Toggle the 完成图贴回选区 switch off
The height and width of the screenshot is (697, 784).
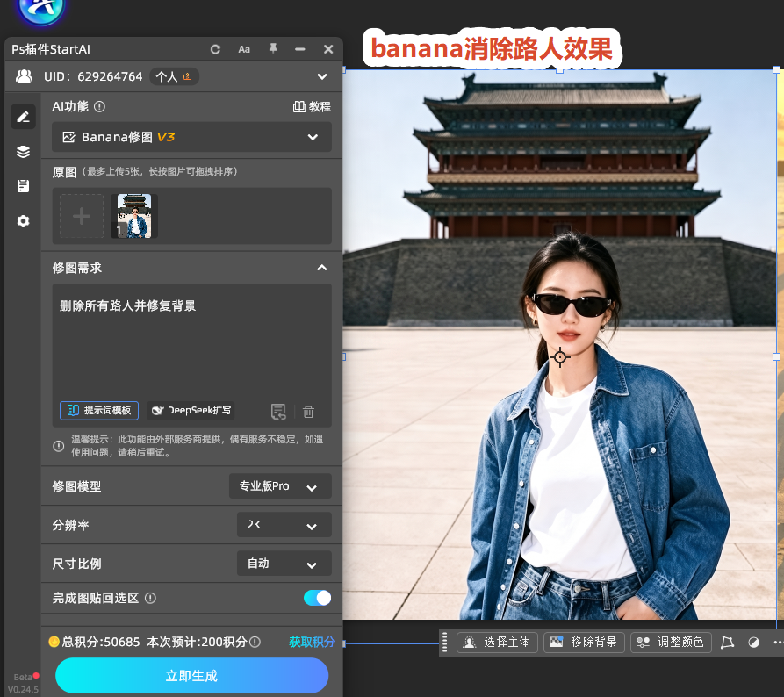pos(317,598)
